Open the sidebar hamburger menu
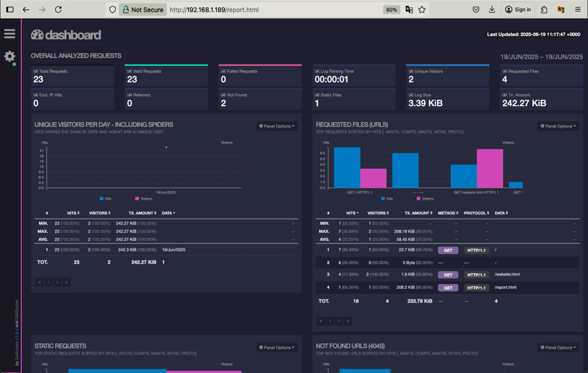Image resolution: width=588 pixels, height=373 pixels. tap(9, 33)
